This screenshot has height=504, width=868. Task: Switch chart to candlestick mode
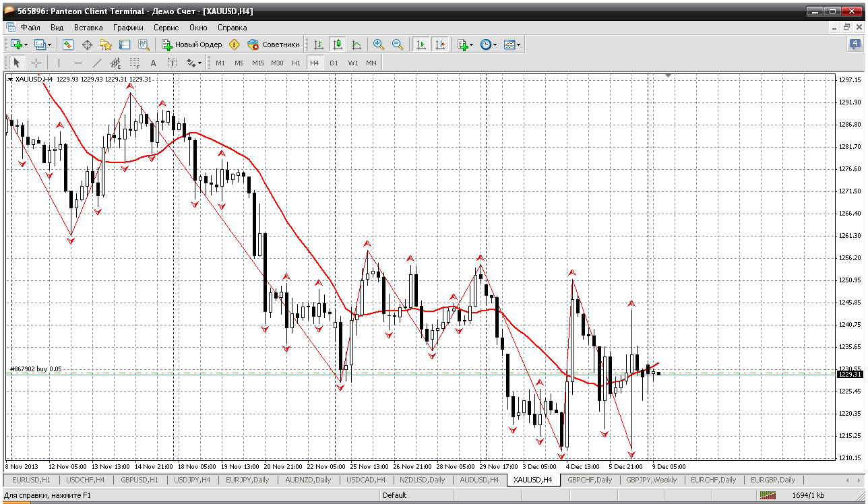tap(338, 44)
